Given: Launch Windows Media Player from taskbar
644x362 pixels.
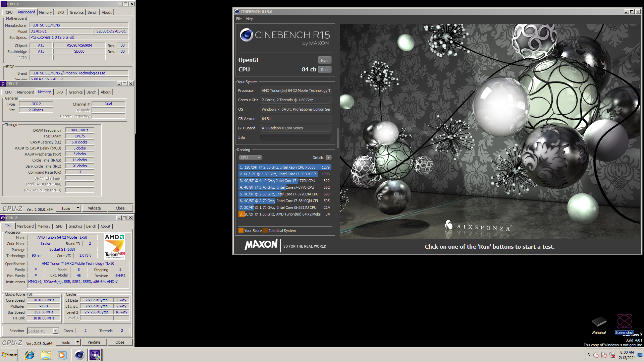Looking at the screenshot, I should click(x=62, y=355).
